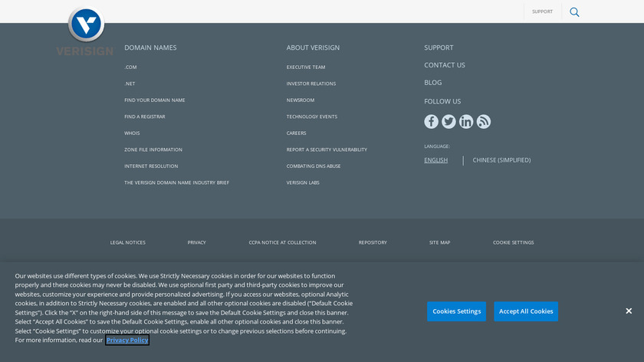644x362 pixels.
Task: Open the BLOG link
Action: pos(433,83)
